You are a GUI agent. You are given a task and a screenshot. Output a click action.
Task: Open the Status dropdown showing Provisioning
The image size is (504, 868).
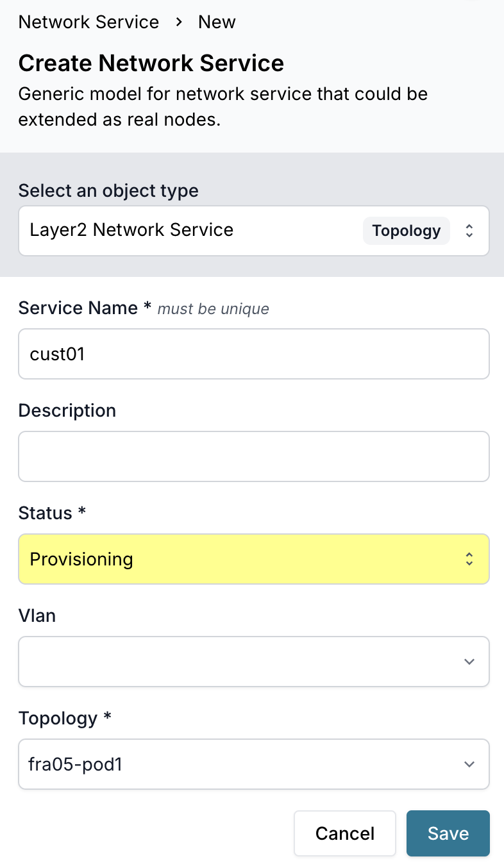coord(253,559)
